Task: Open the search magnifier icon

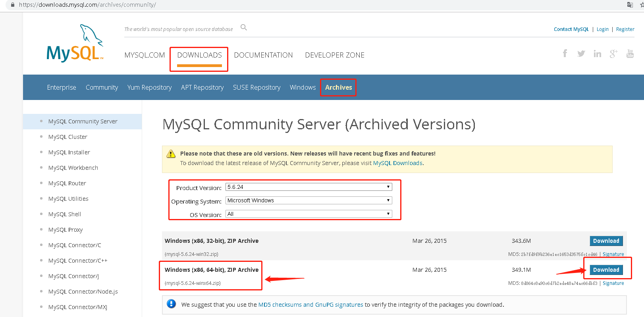Action: coord(244,27)
